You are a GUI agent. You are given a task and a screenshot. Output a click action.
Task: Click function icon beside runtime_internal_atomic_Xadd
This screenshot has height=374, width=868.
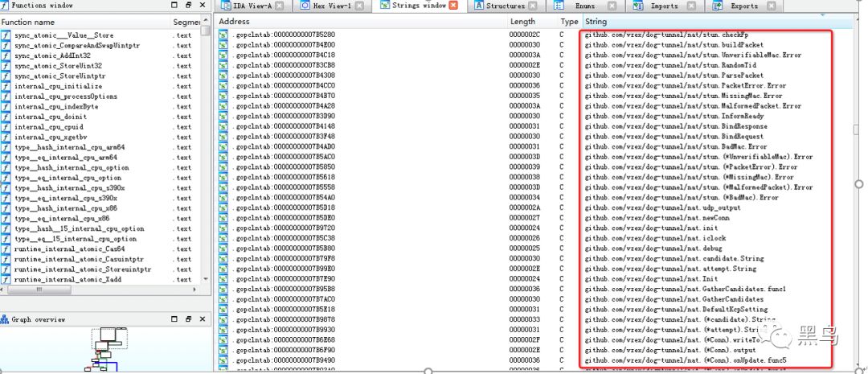(6, 280)
